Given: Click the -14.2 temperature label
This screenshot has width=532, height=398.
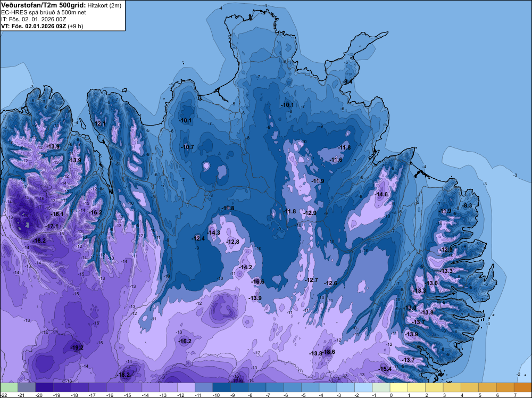Looking at the screenshot, I should pos(246,267).
